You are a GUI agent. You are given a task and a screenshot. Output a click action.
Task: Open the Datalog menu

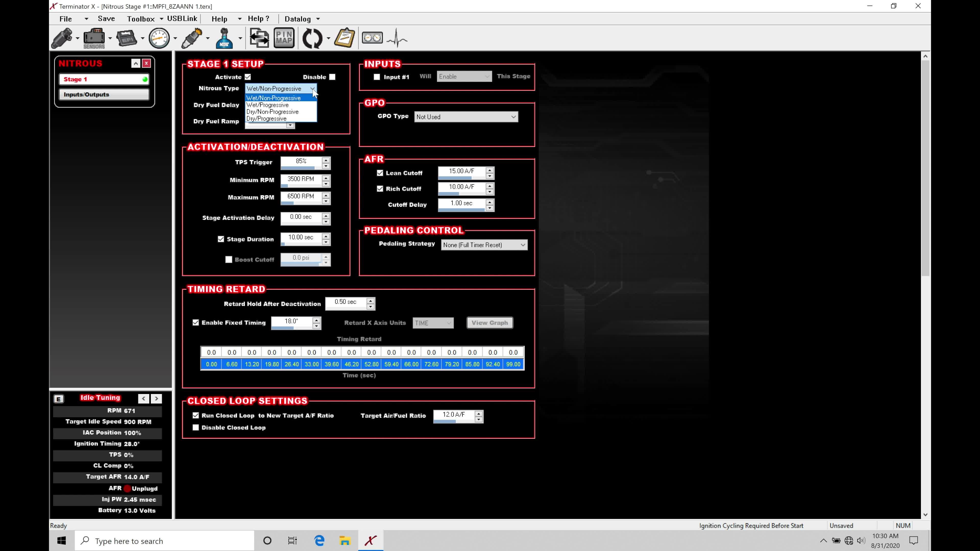pyautogui.click(x=298, y=19)
